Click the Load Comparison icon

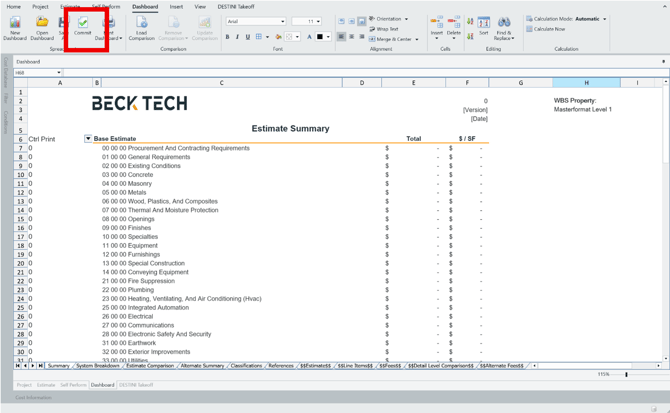click(141, 22)
